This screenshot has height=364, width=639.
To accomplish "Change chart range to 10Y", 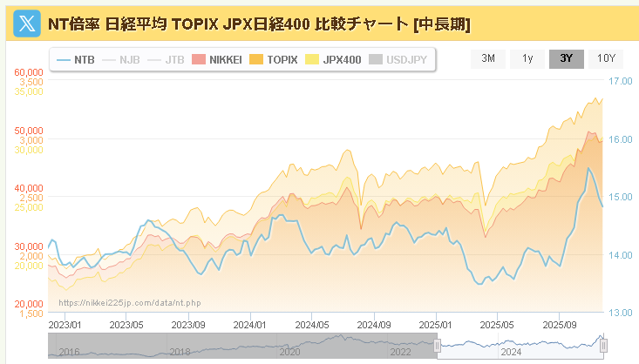I will coord(606,59).
